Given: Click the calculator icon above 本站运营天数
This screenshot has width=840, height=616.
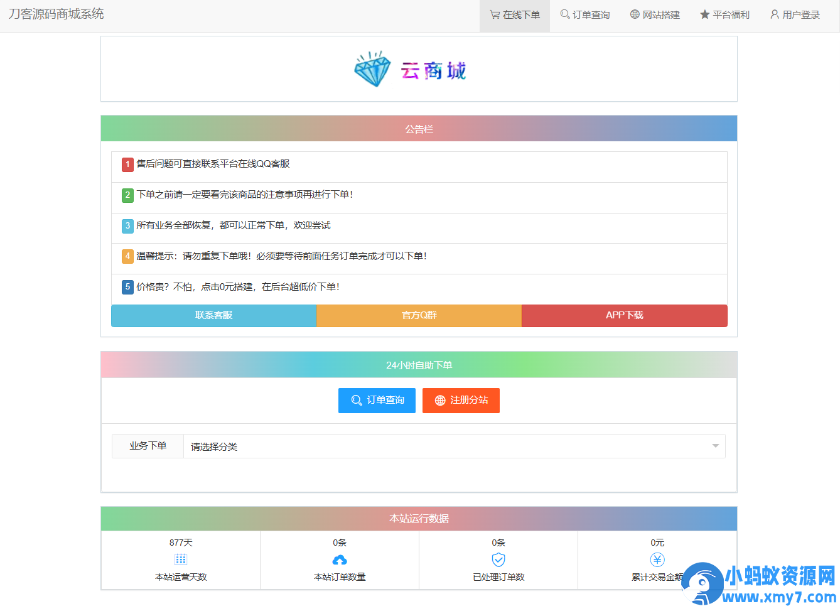Looking at the screenshot, I should (180, 559).
